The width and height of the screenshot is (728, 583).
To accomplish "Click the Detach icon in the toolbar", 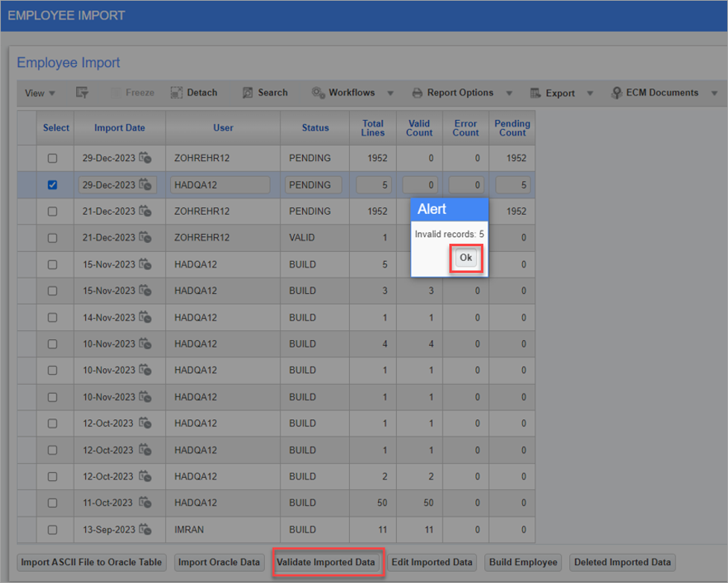I will click(177, 93).
